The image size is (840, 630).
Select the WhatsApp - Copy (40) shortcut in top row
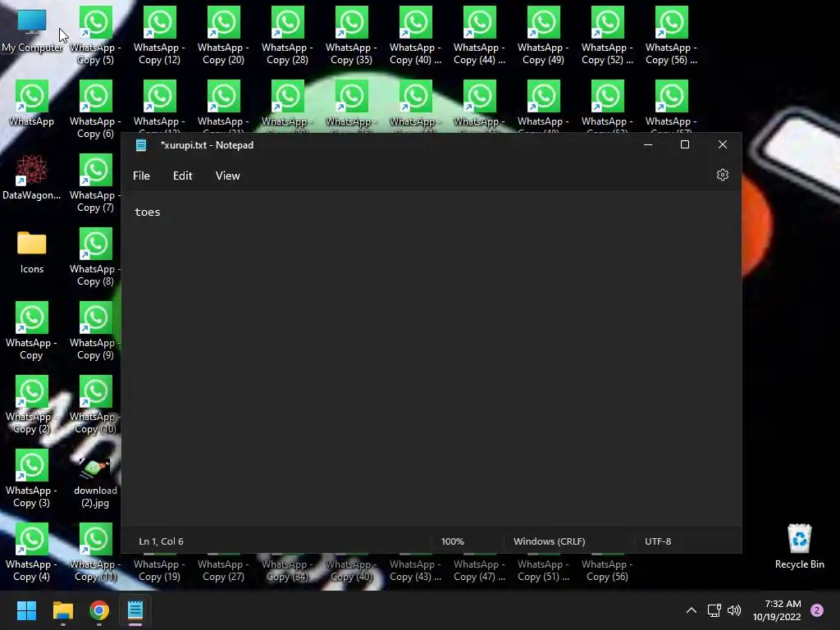[x=415, y=36]
